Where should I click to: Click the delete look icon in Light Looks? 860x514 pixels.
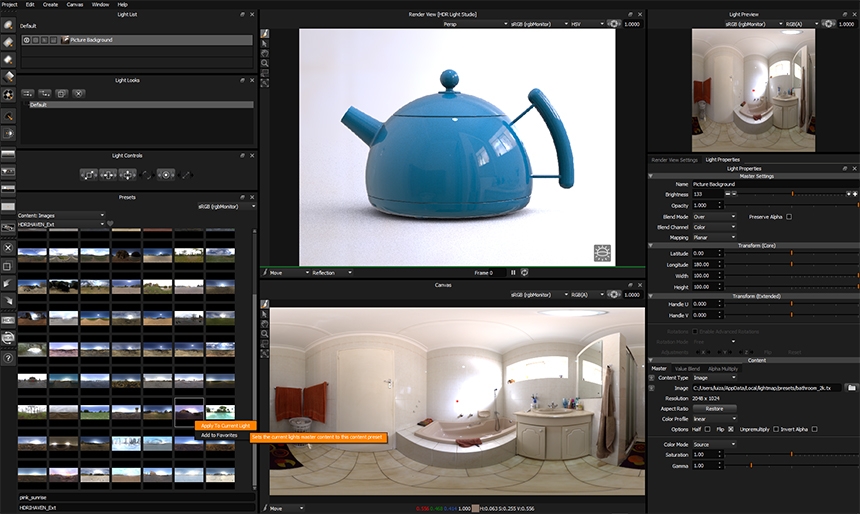[78, 94]
